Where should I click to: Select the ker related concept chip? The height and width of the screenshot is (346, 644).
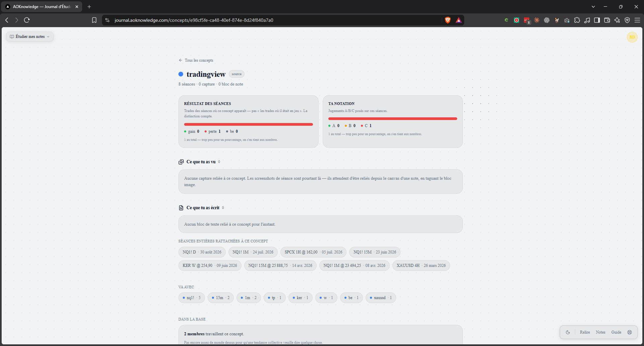301,298
